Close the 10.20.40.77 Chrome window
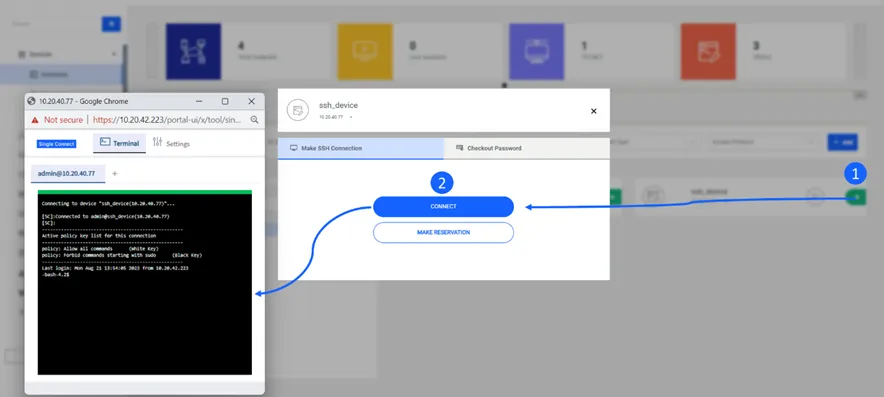The image size is (884, 397). pyautogui.click(x=251, y=102)
